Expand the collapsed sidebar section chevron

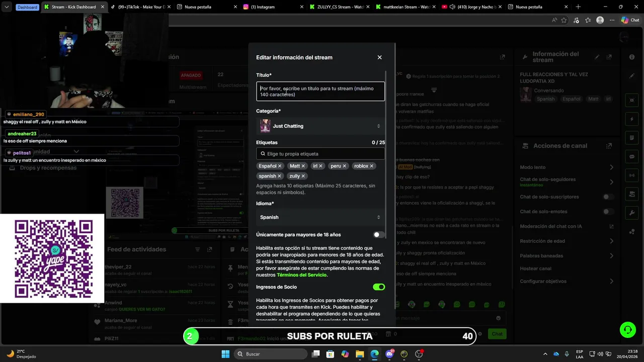click(x=76, y=151)
